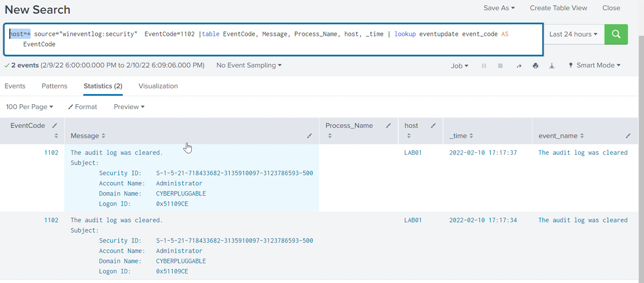Edit host column with pencil icon
Image resolution: width=644 pixels, height=283 pixels.
[x=433, y=126]
